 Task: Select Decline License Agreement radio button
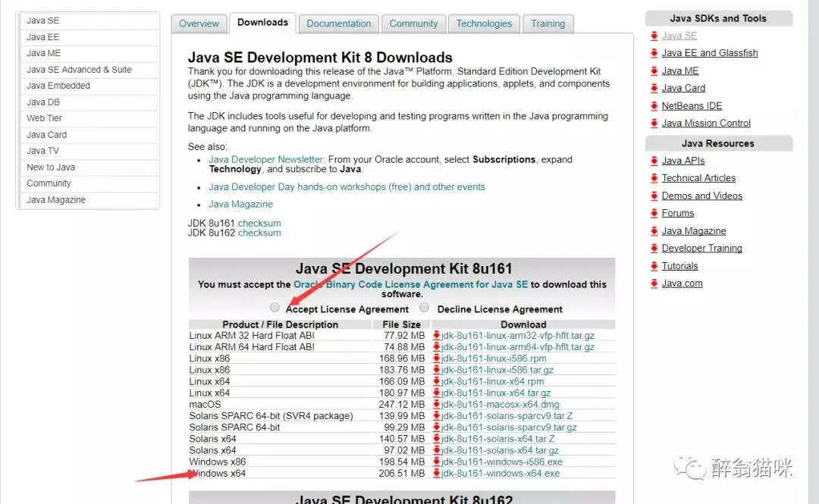tap(424, 308)
